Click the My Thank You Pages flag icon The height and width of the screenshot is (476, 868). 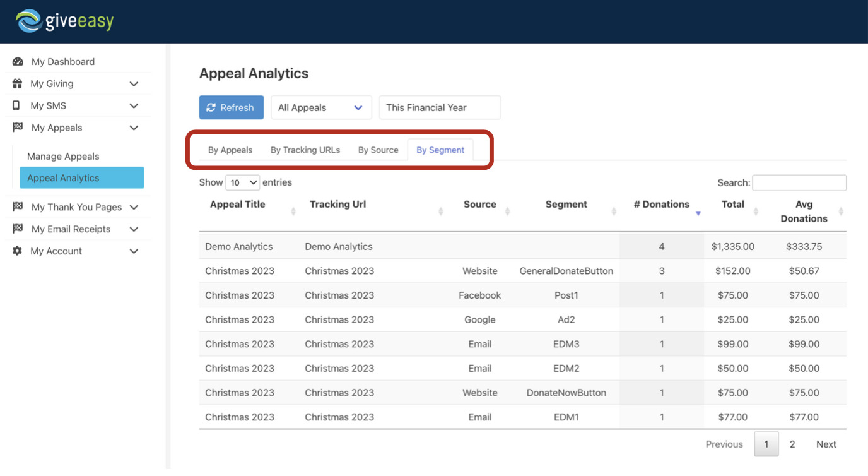[x=18, y=207]
